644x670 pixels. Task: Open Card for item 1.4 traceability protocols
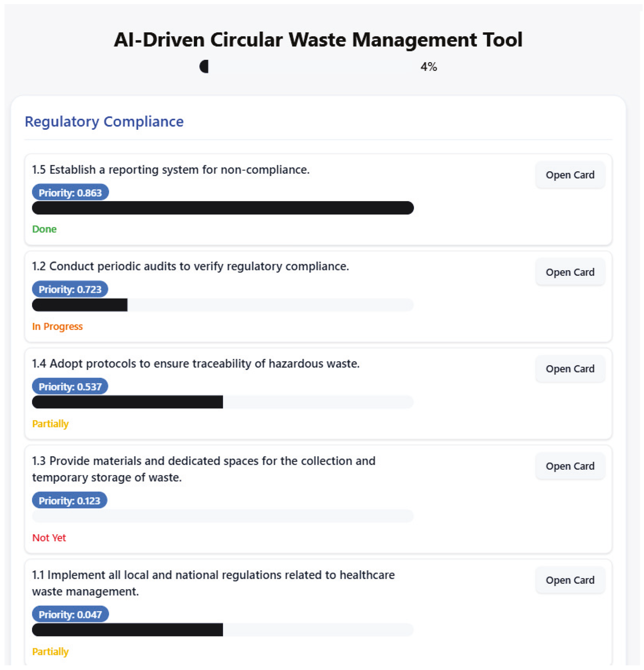pos(570,369)
